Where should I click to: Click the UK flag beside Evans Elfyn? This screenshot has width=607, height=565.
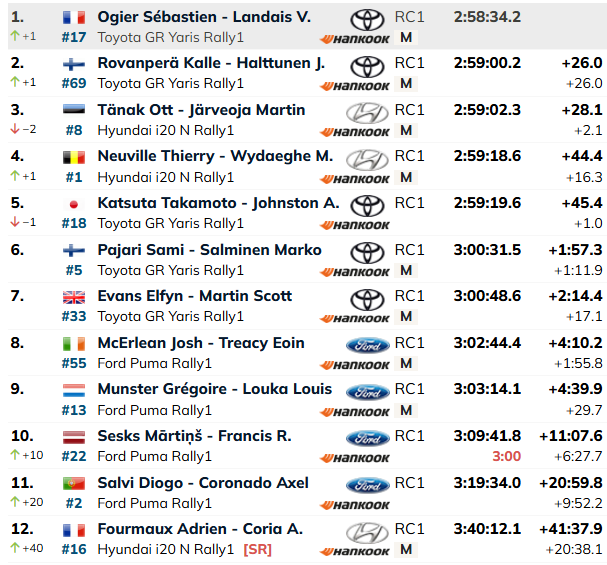(74, 297)
